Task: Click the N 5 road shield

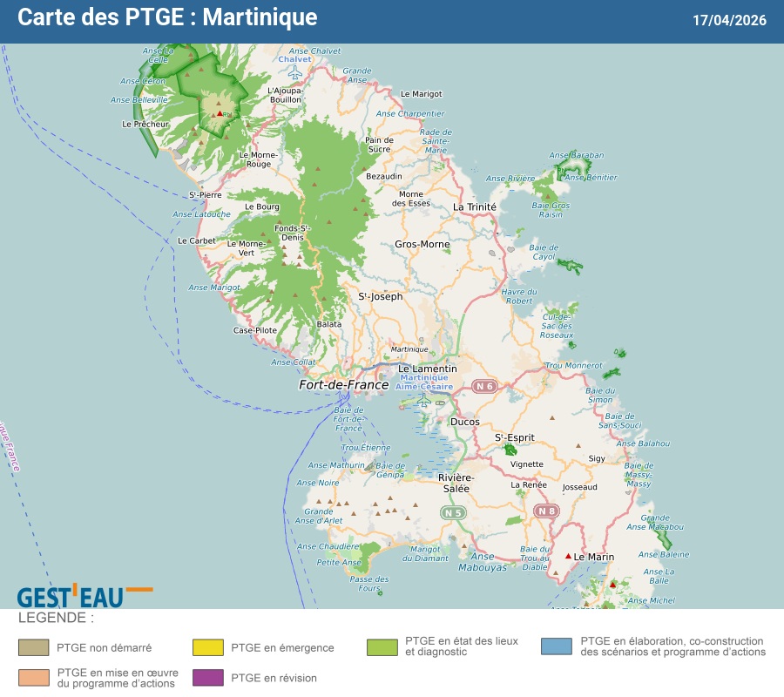Action: [452, 513]
